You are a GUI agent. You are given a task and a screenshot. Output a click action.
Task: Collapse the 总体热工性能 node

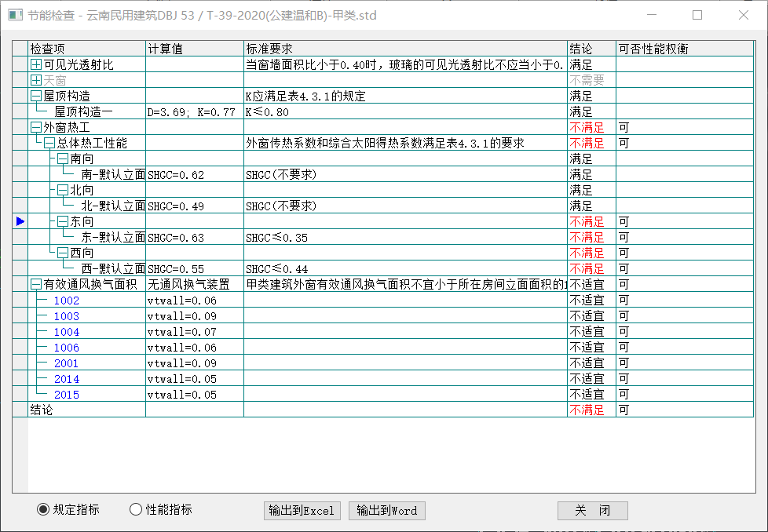(x=49, y=144)
